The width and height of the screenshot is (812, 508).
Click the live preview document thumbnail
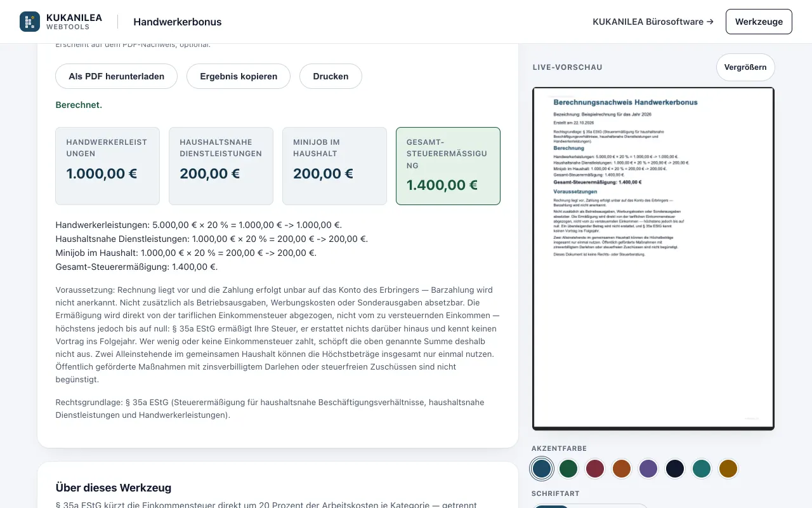click(653, 258)
